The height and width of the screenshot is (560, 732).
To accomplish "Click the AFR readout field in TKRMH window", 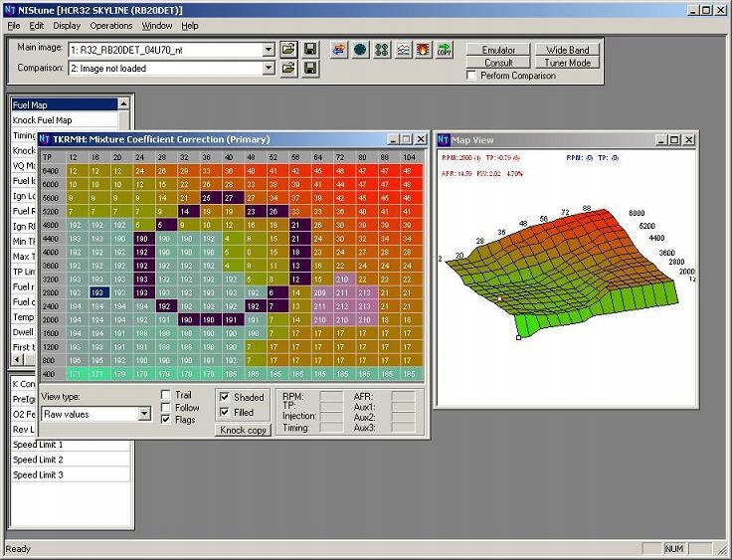I will pos(403,397).
